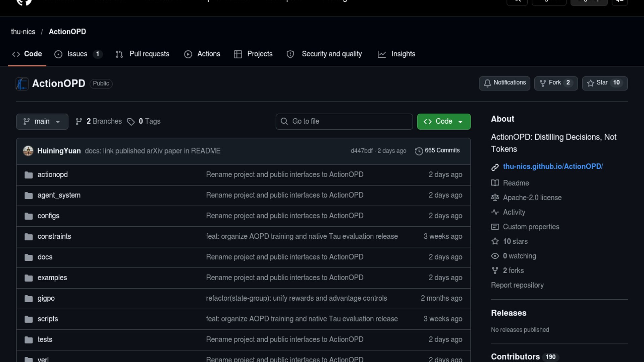Open the examples folder
The image size is (644, 362).
coord(52,278)
